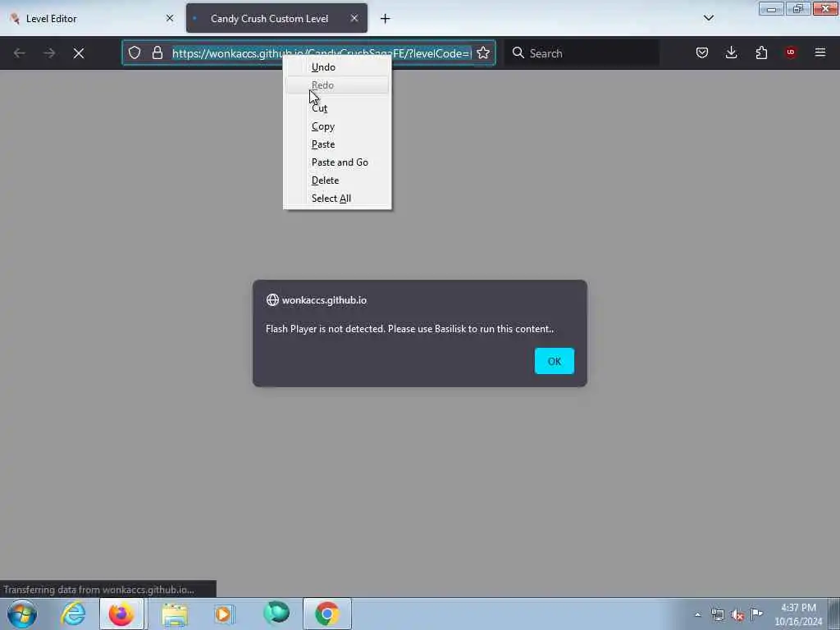Choose Delete from the context menu
This screenshot has height=630, width=840.
(337, 180)
